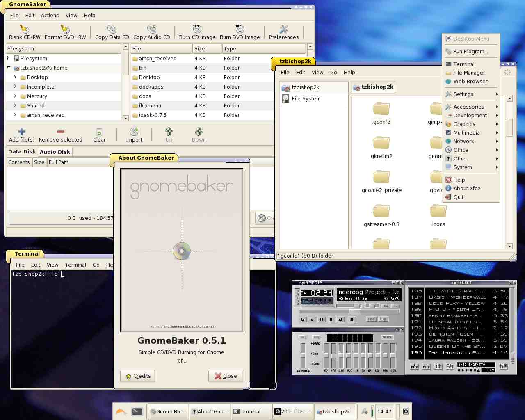Screen dimensions: 525x420
Task: Expand the Filesystem tree node
Action: [x=8, y=58]
